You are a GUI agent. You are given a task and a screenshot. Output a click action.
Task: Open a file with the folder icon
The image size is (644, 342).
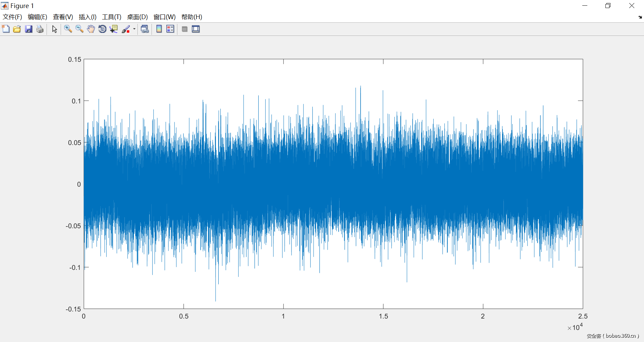point(17,29)
